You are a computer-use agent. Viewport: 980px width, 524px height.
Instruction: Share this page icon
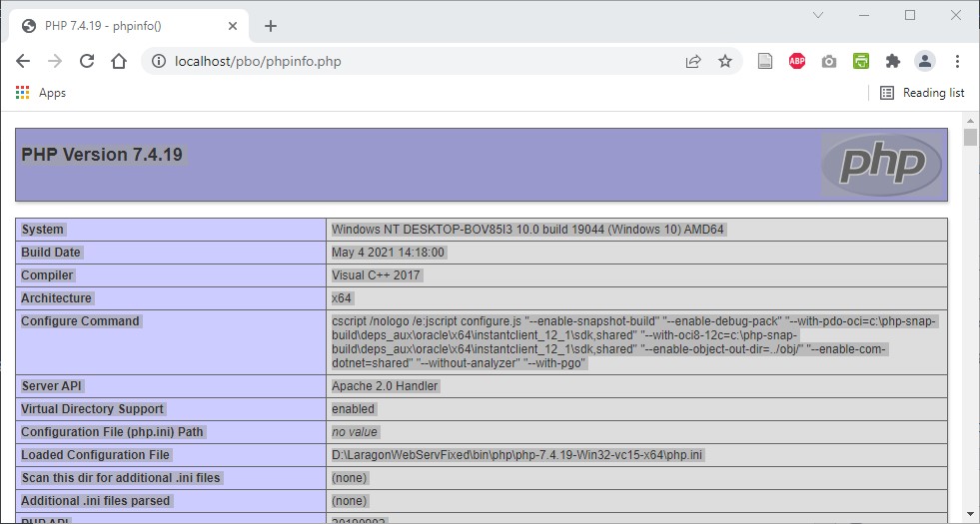click(693, 61)
